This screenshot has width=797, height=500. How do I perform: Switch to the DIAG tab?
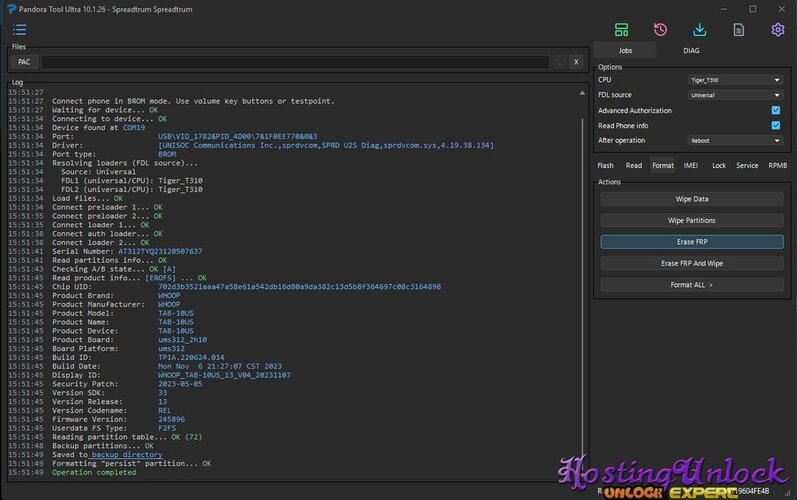coord(691,50)
